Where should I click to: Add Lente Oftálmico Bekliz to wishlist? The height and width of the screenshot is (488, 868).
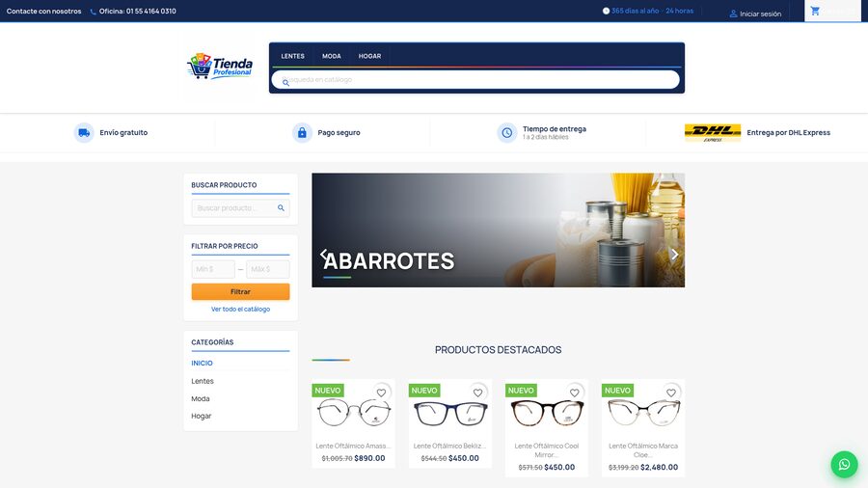477,393
